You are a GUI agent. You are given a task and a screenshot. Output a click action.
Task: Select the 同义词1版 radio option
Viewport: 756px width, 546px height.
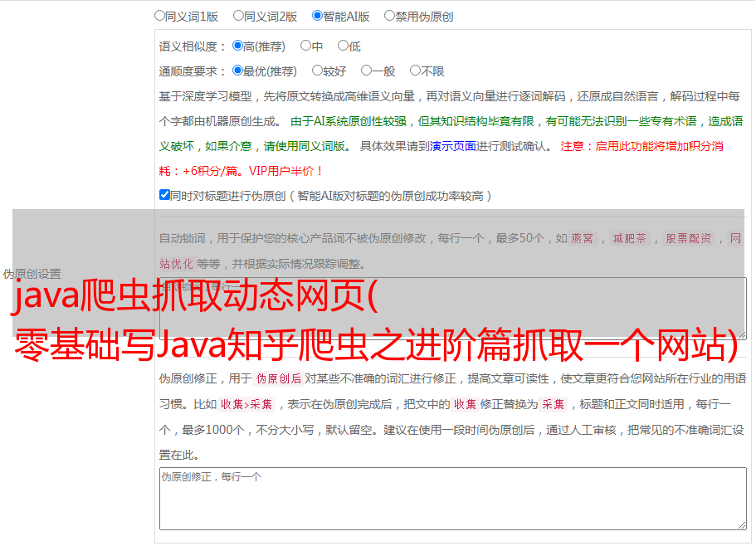159,16
